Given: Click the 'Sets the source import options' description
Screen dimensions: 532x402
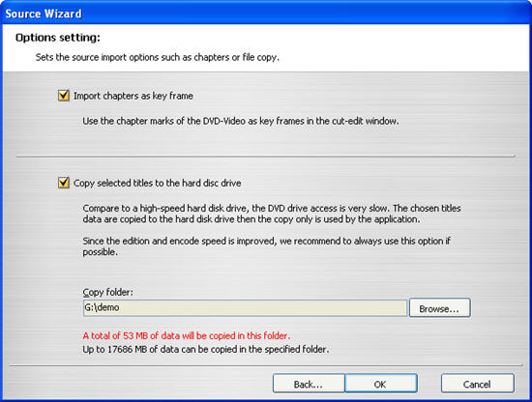Looking at the screenshot, I should [x=158, y=57].
